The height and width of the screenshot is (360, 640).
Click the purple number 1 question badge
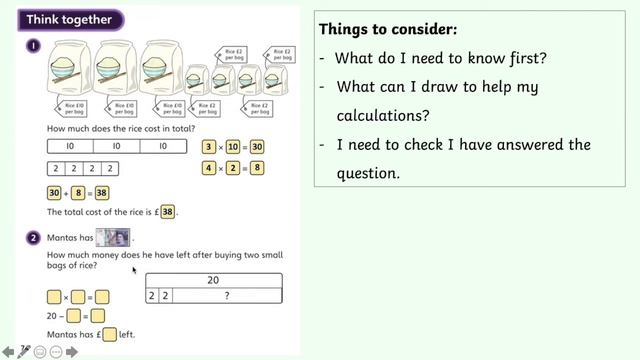tap(33, 46)
